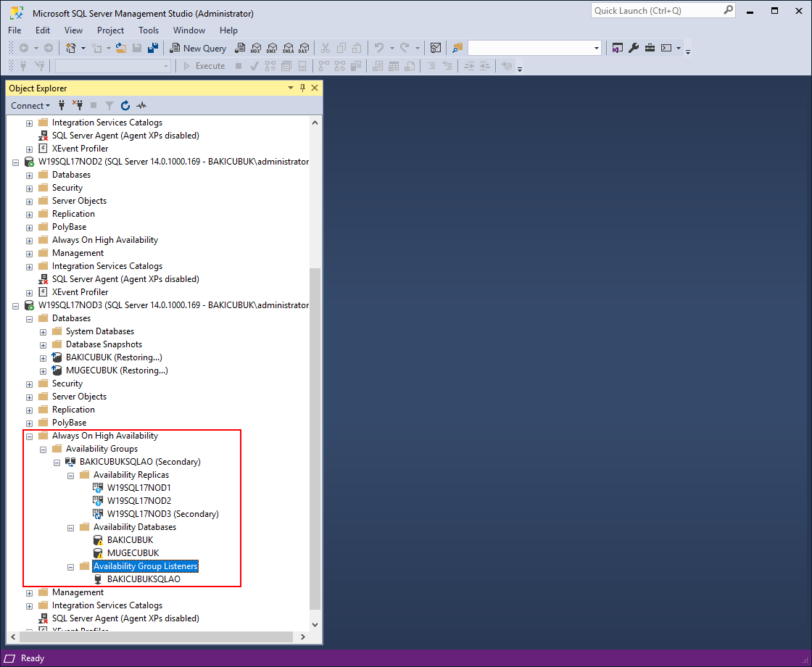Open the View menu
Screen dimensions: 812x667
pos(73,30)
